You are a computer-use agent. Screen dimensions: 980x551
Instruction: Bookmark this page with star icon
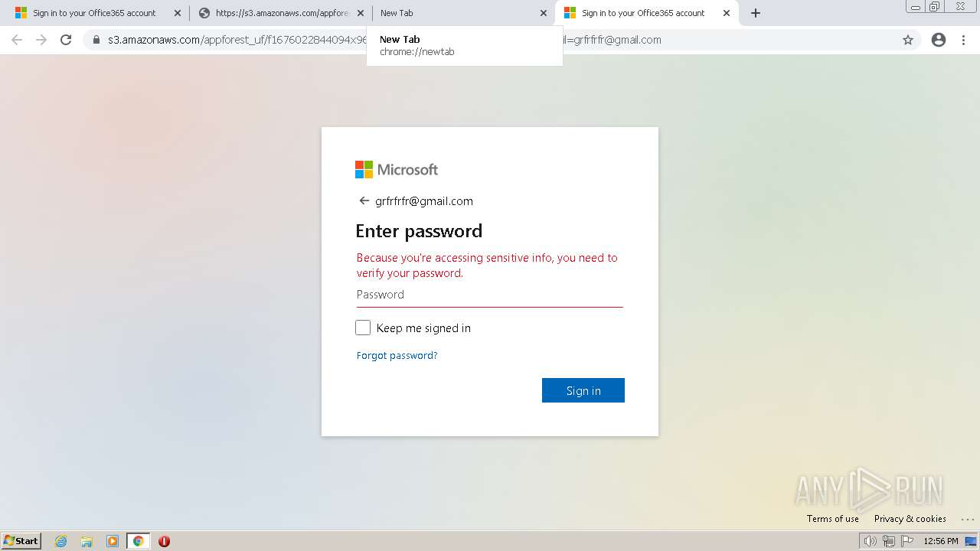908,40
